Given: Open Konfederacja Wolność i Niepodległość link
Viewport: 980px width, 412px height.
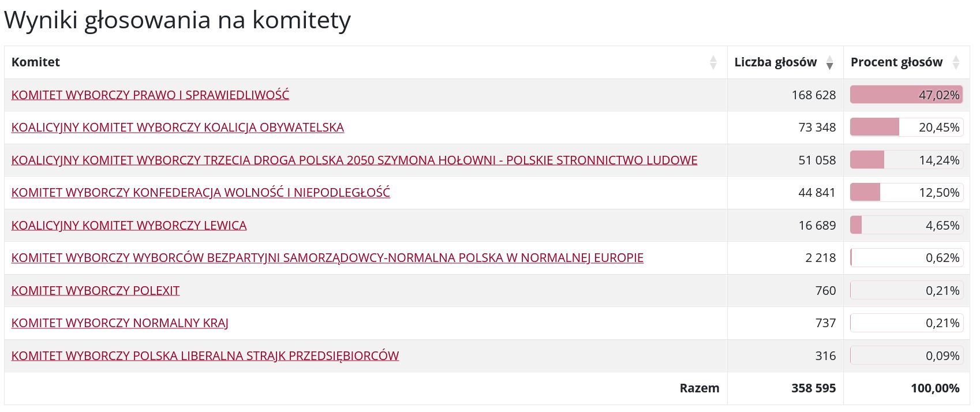Looking at the screenshot, I should click(200, 193).
